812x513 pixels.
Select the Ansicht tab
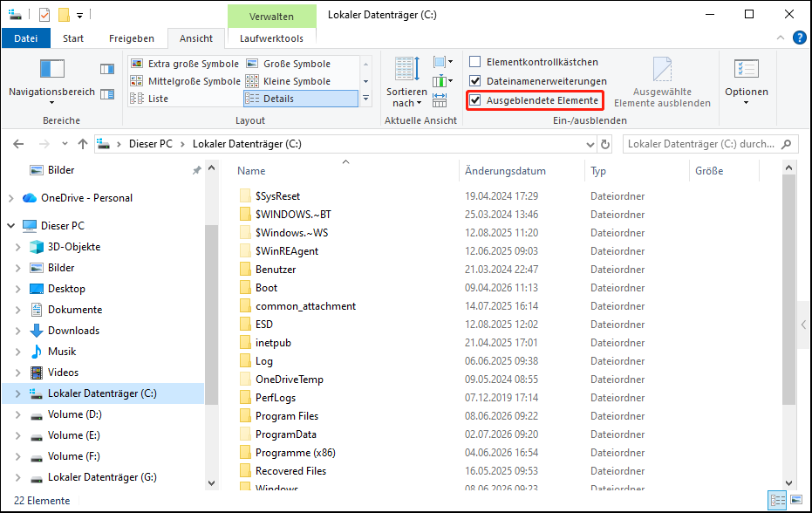195,38
